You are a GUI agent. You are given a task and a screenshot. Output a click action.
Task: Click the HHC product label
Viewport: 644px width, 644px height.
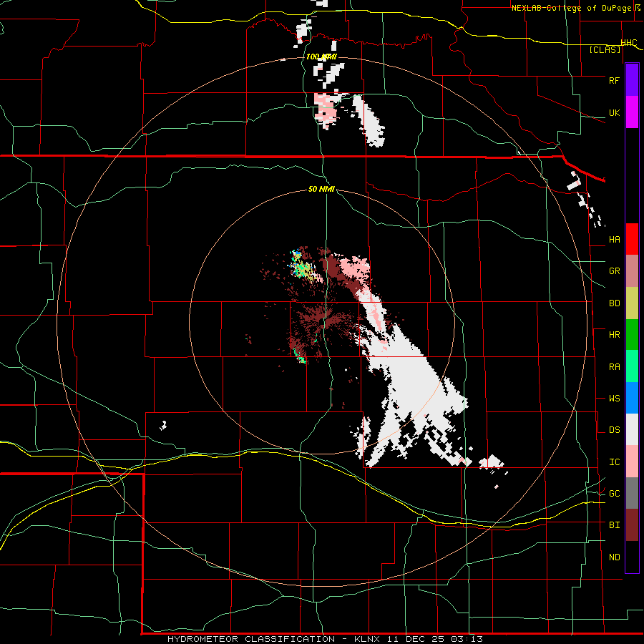point(629,43)
